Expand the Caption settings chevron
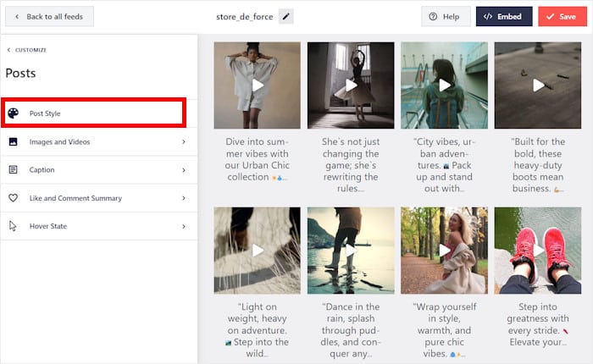593x364 pixels. [x=184, y=170]
